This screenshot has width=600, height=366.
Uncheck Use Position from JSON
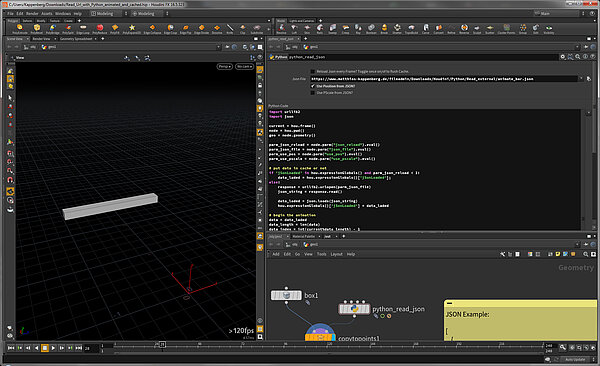313,86
